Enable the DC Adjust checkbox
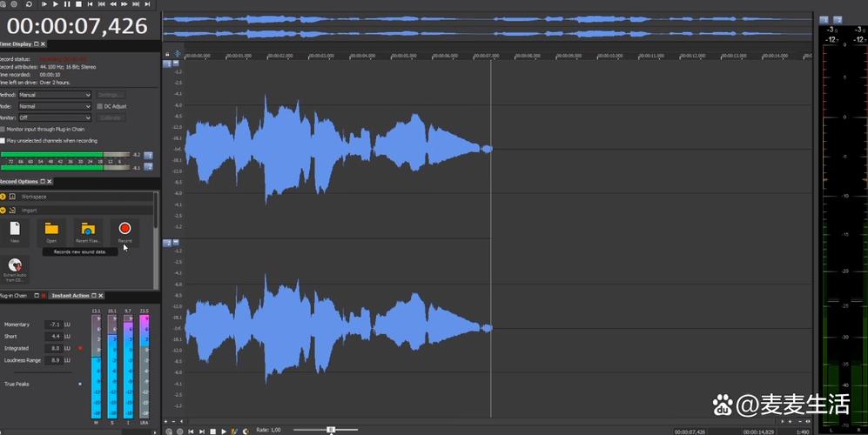 coord(99,106)
